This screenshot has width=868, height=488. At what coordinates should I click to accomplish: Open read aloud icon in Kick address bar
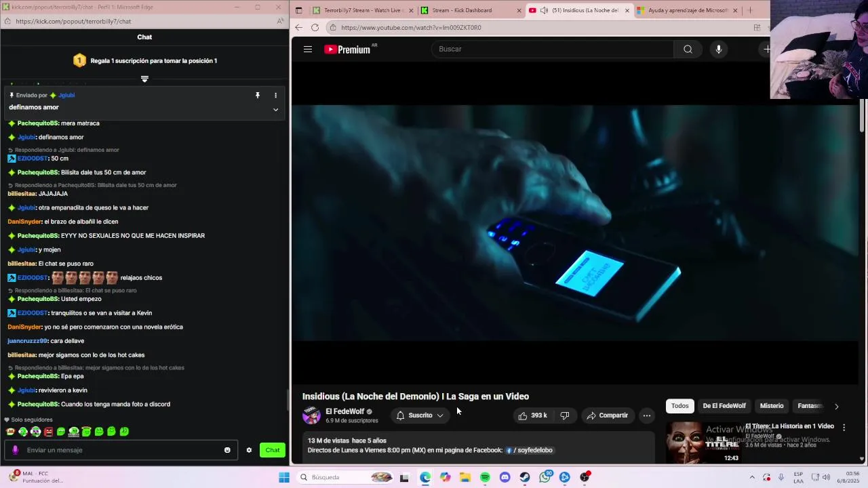pos(280,21)
